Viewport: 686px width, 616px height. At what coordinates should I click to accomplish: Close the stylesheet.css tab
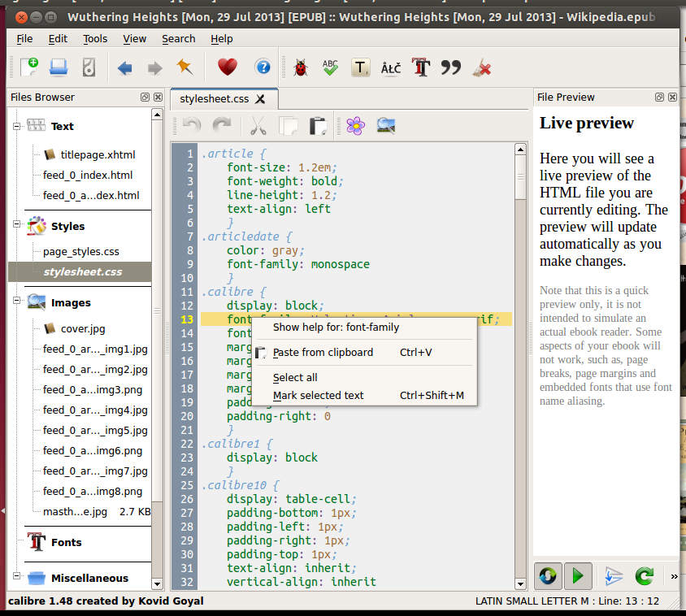click(x=260, y=99)
